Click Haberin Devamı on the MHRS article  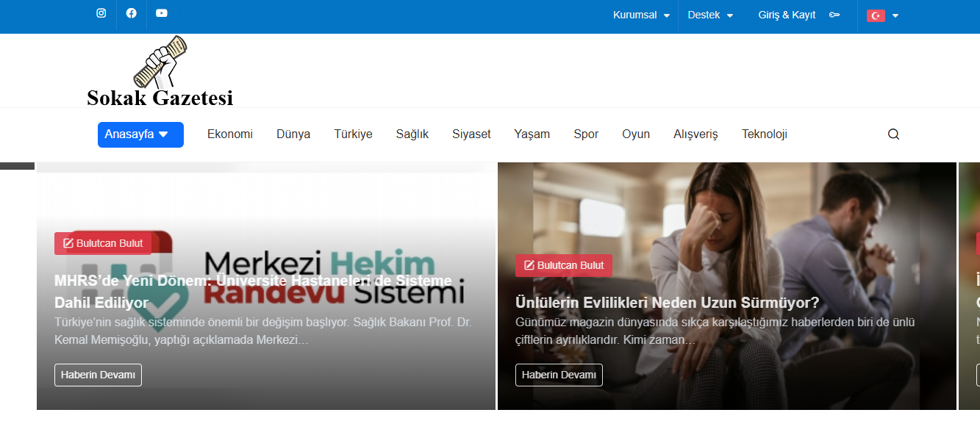98,375
